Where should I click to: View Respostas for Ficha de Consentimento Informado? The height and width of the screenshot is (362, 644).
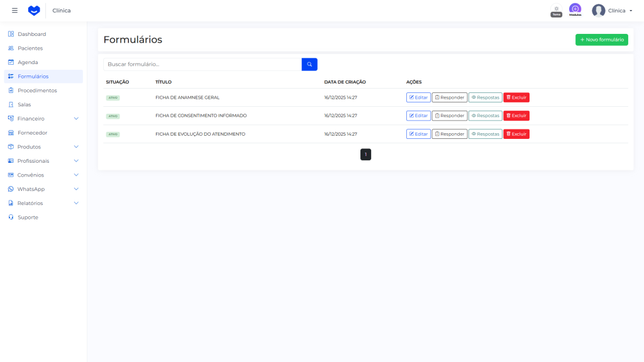point(485,116)
